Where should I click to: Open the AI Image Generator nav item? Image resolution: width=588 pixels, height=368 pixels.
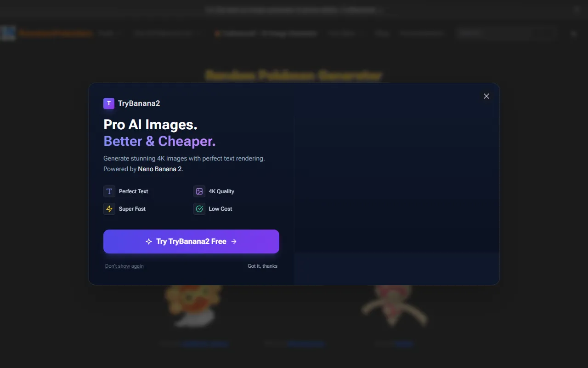266,34
